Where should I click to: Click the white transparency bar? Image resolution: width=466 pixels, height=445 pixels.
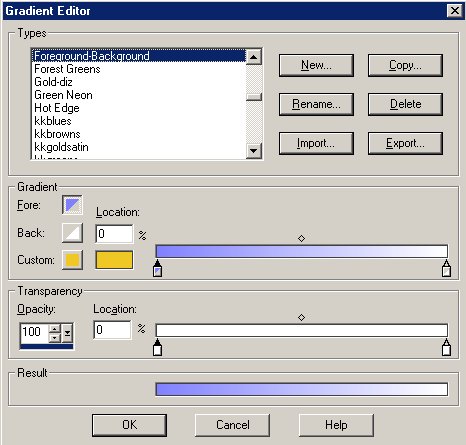(x=302, y=330)
